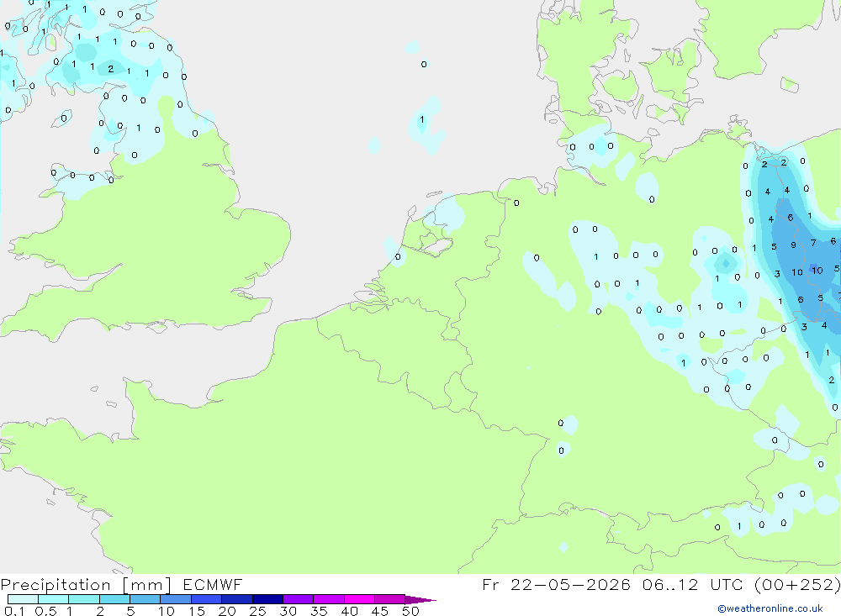The width and height of the screenshot is (841, 616).
Task: Select the 30–35 mm violet legend swatch
Action: click(299, 599)
